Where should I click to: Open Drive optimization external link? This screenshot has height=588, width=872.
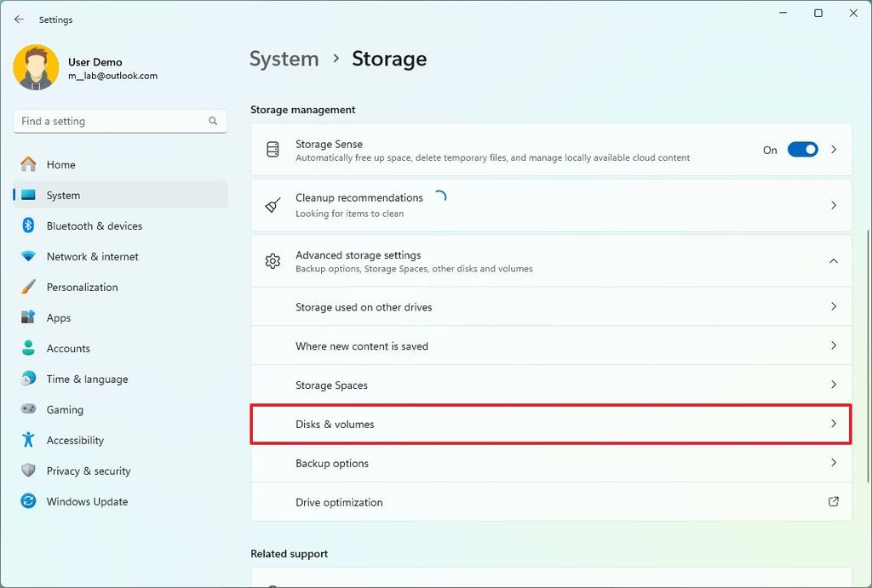[x=834, y=502]
